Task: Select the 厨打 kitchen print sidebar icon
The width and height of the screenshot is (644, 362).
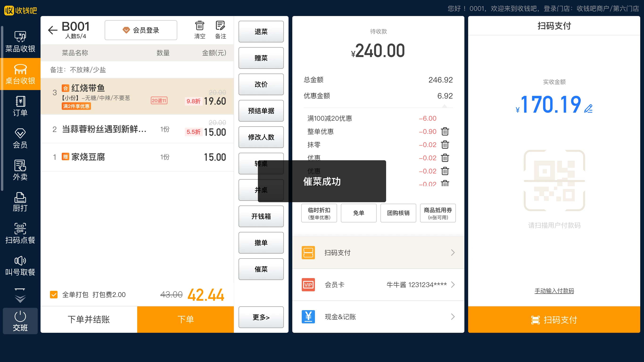Action: (20, 202)
